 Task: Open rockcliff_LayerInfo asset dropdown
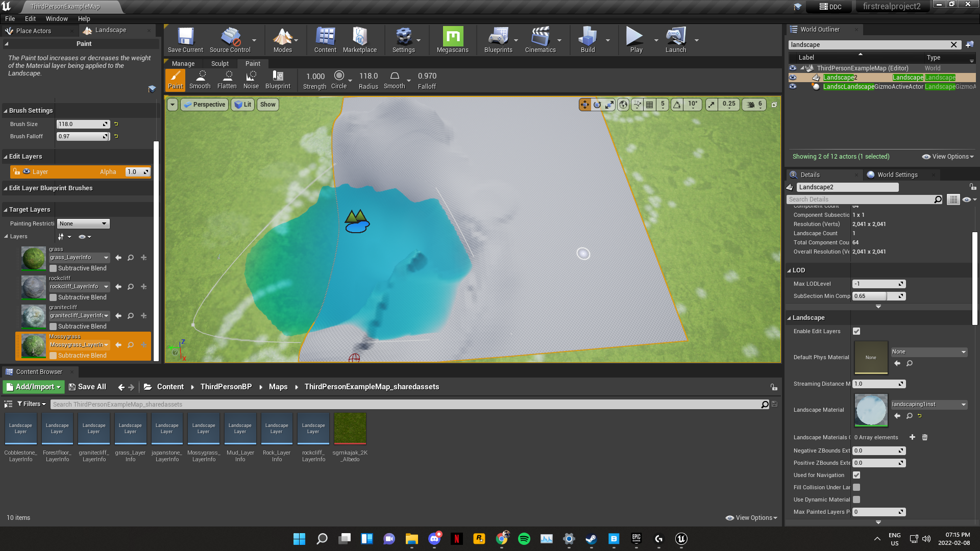[x=79, y=287]
